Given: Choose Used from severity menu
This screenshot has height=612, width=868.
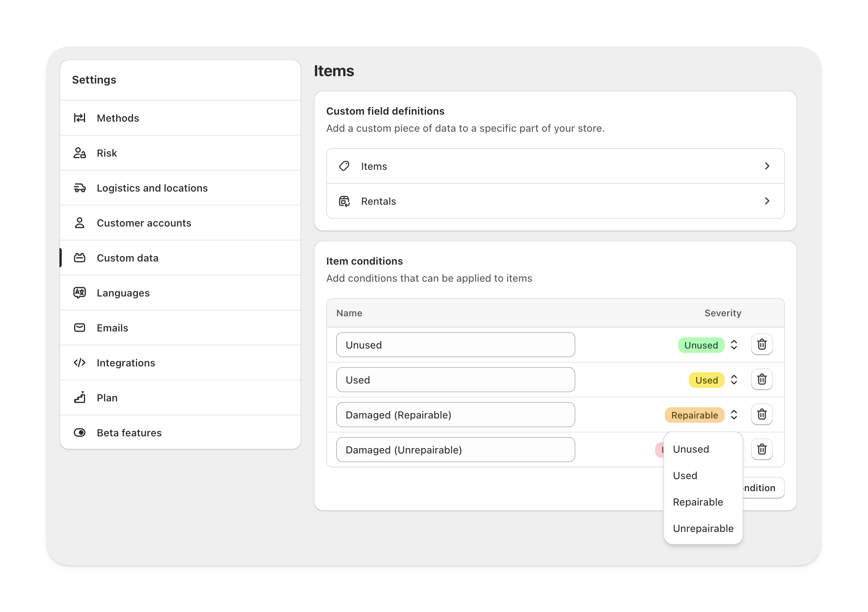Looking at the screenshot, I should coord(685,476).
